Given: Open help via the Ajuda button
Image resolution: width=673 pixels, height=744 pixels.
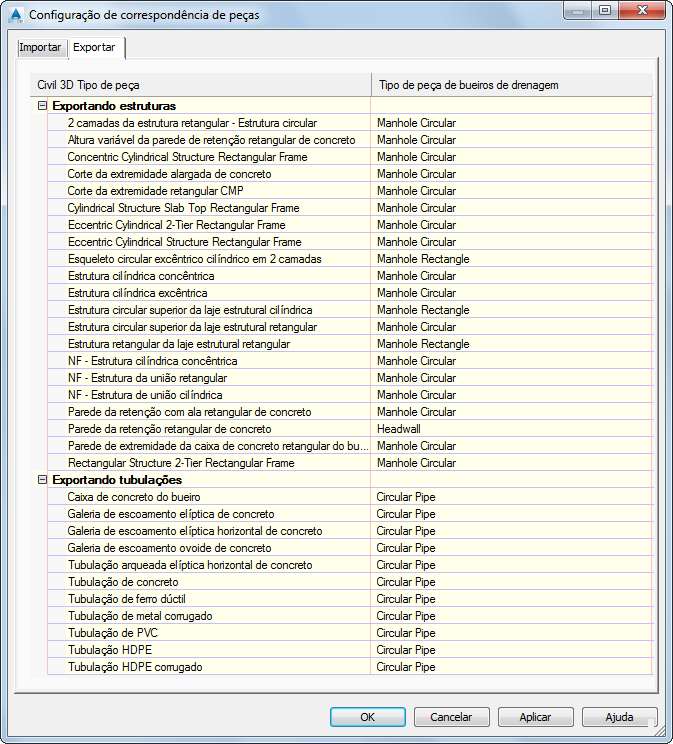Looking at the screenshot, I should [x=619, y=717].
